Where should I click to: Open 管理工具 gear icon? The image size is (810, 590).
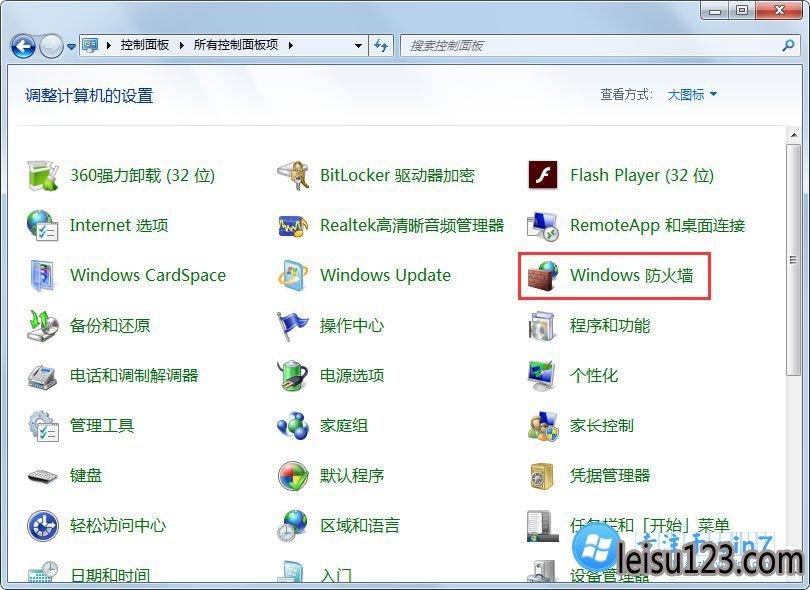pyautogui.click(x=43, y=426)
